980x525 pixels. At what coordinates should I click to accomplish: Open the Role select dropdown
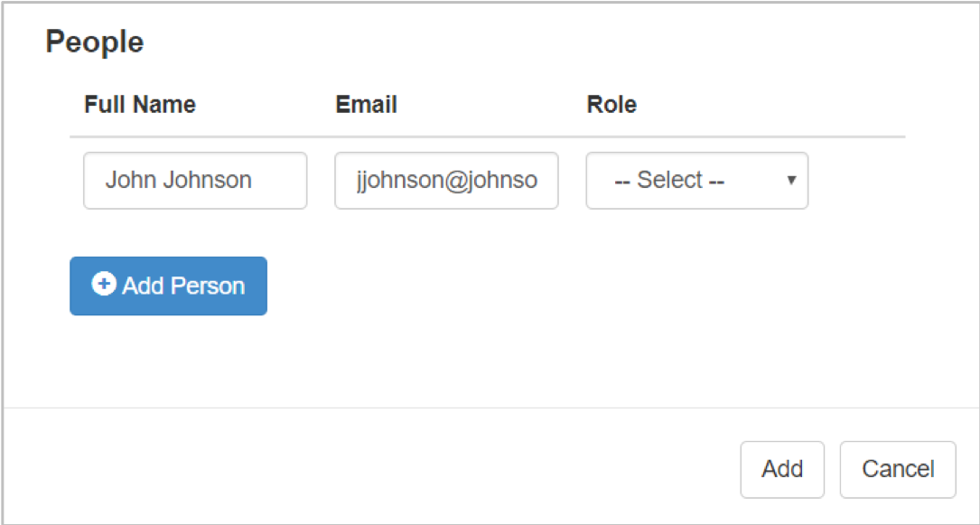(696, 181)
